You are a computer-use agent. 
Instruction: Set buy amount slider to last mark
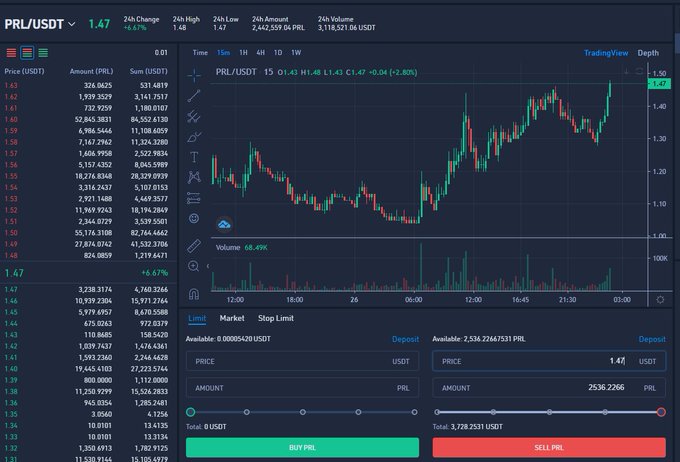pos(414,412)
